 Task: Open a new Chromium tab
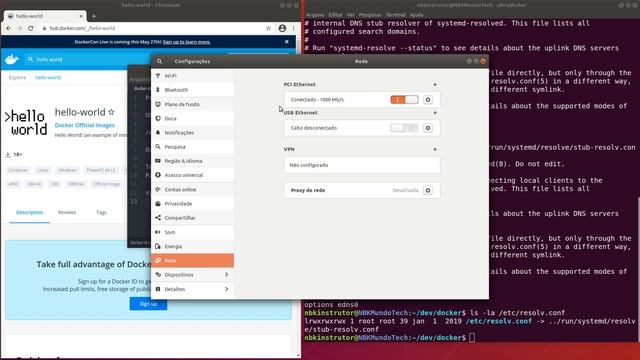coord(94,16)
